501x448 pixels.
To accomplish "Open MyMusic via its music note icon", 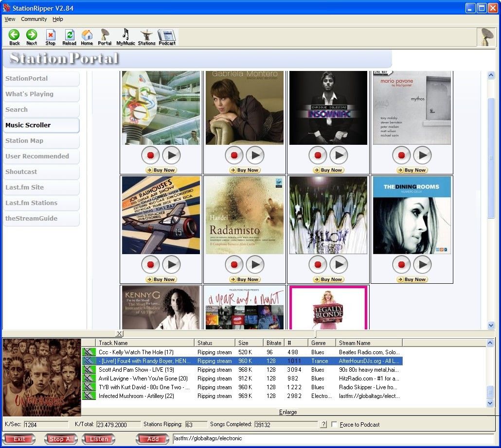I will (x=125, y=34).
